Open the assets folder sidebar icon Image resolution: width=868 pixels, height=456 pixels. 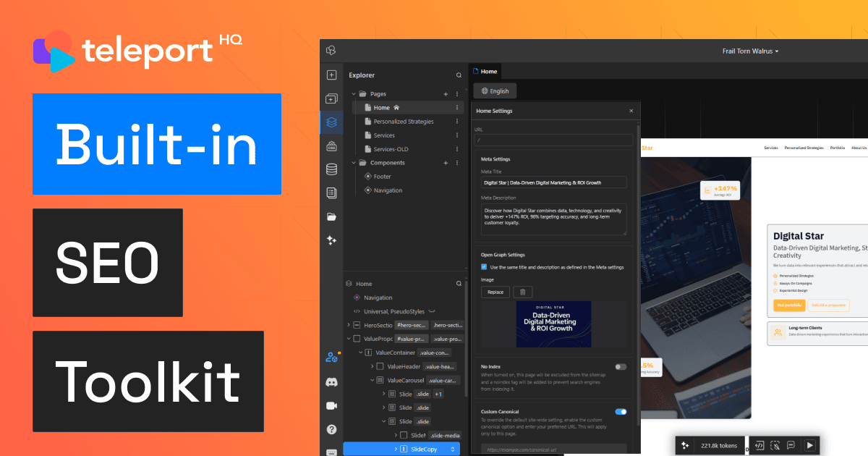click(x=331, y=216)
